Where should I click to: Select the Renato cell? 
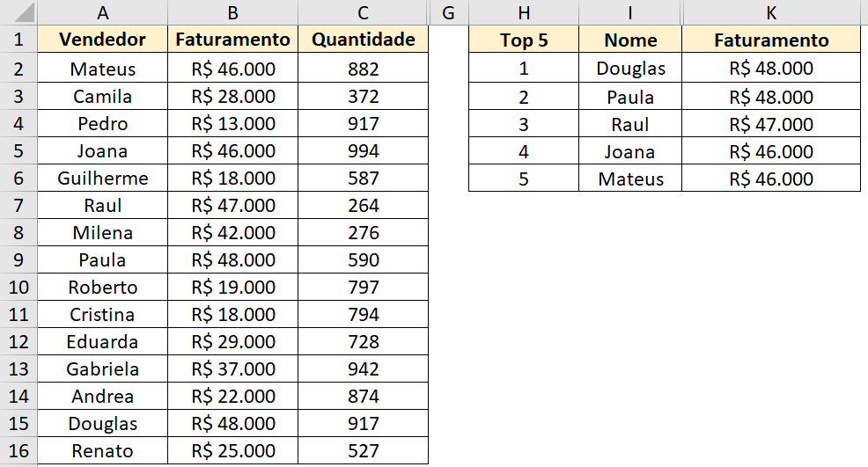[x=103, y=451]
